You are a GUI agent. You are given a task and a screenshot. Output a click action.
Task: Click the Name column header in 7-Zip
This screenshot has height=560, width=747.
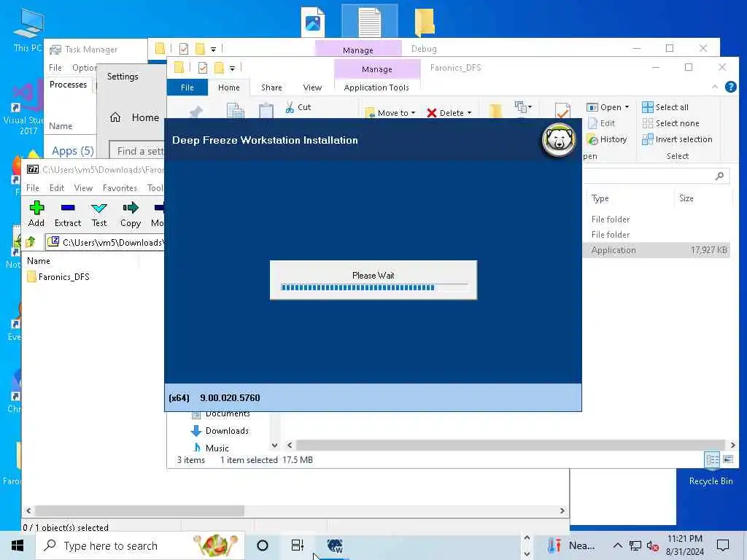pos(39,261)
